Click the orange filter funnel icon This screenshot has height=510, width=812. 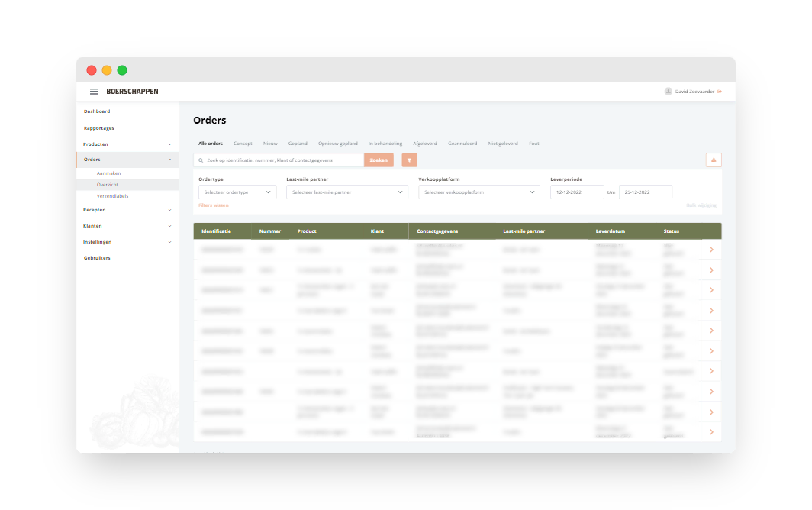[x=409, y=160]
